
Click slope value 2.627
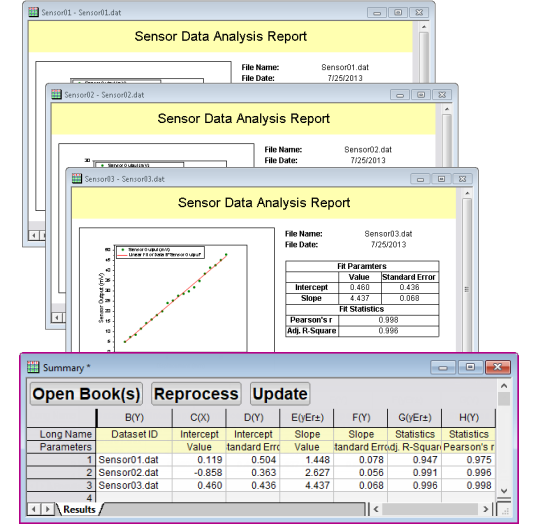pyautogui.click(x=307, y=473)
